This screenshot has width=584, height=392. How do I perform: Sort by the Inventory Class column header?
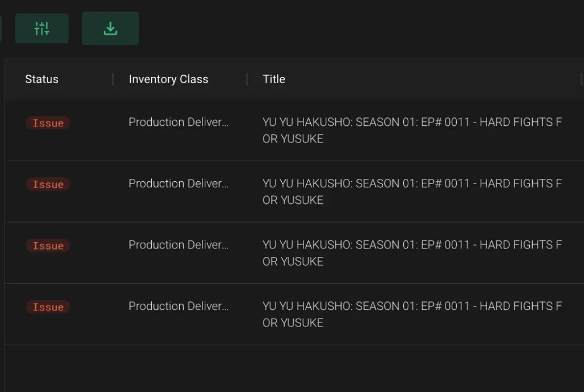click(x=168, y=79)
